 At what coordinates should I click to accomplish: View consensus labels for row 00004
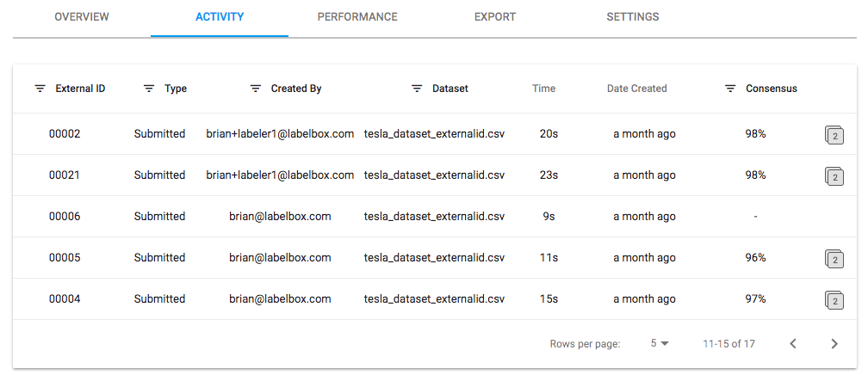coord(834,299)
